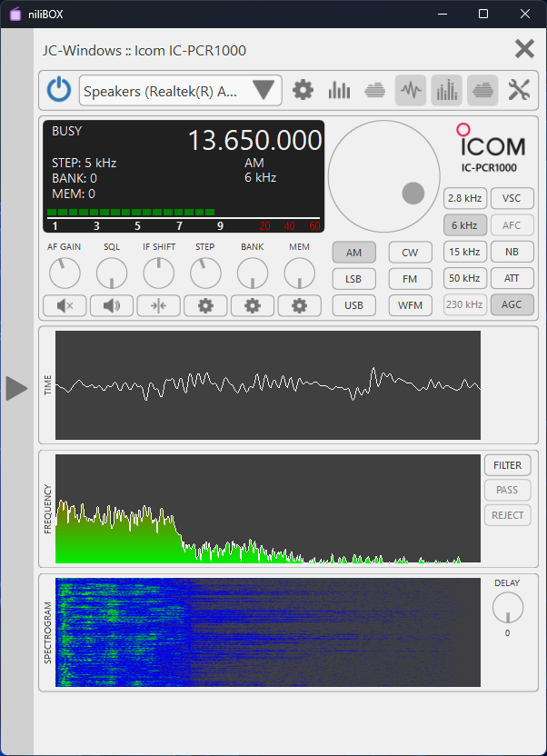Toggle the ATT attenuator button
Viewport: 547px width, 756px height.
[x=512, y=278]
